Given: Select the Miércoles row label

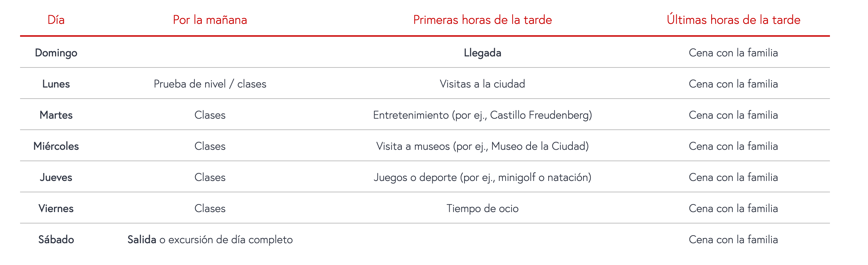Looking at the screenshot, I should (56, 146).
